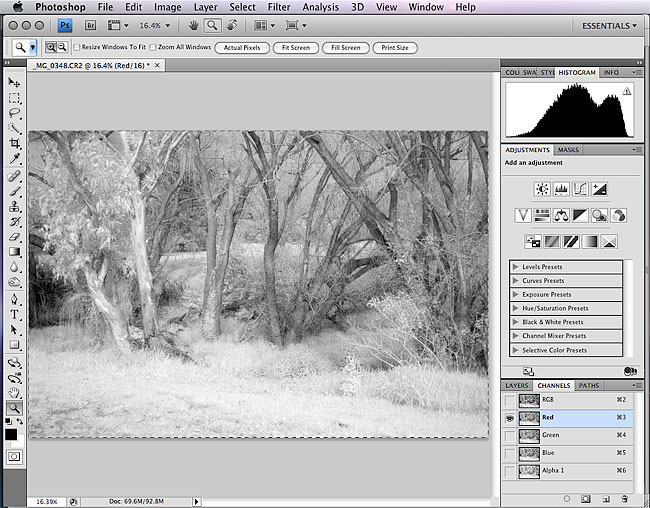
Task: Select the Crop tool
Action: pyautogui.click(x=14, y=144)
